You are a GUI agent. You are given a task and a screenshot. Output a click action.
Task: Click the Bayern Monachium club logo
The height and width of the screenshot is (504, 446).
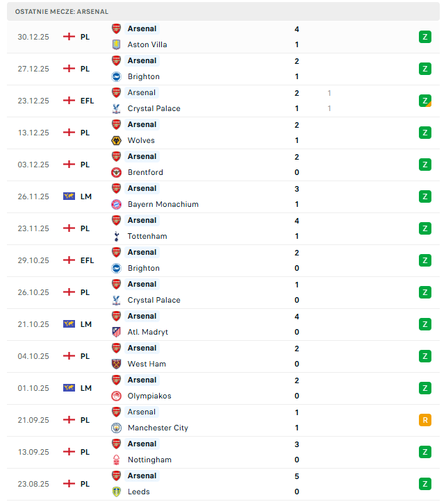click(117, 204)
